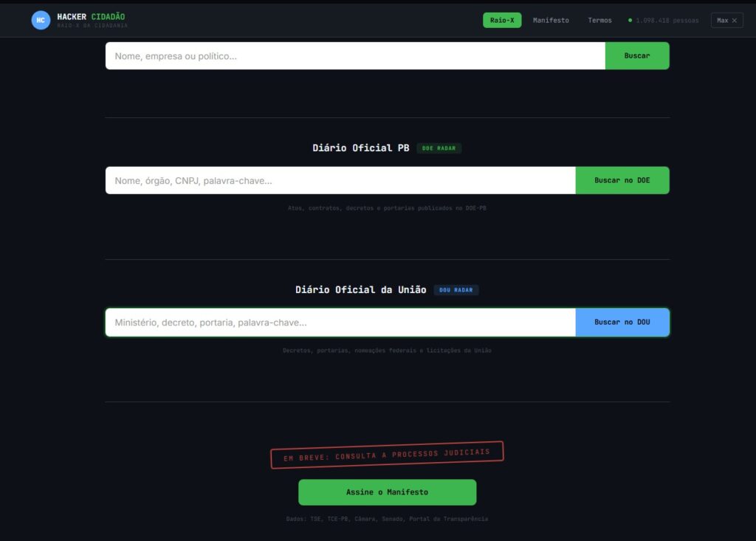
Task: Click the DOU RADAR badge
Action: click(456, 290)
